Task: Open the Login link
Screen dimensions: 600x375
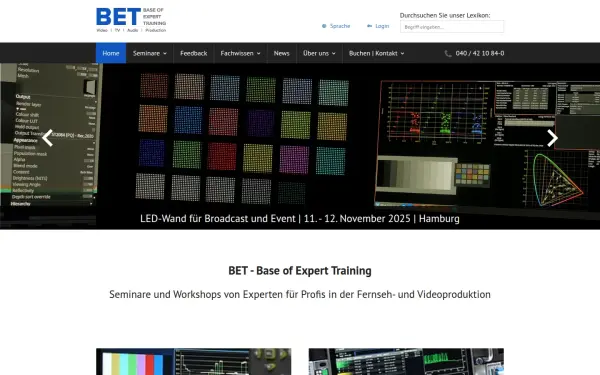Action: pos(382,26)
